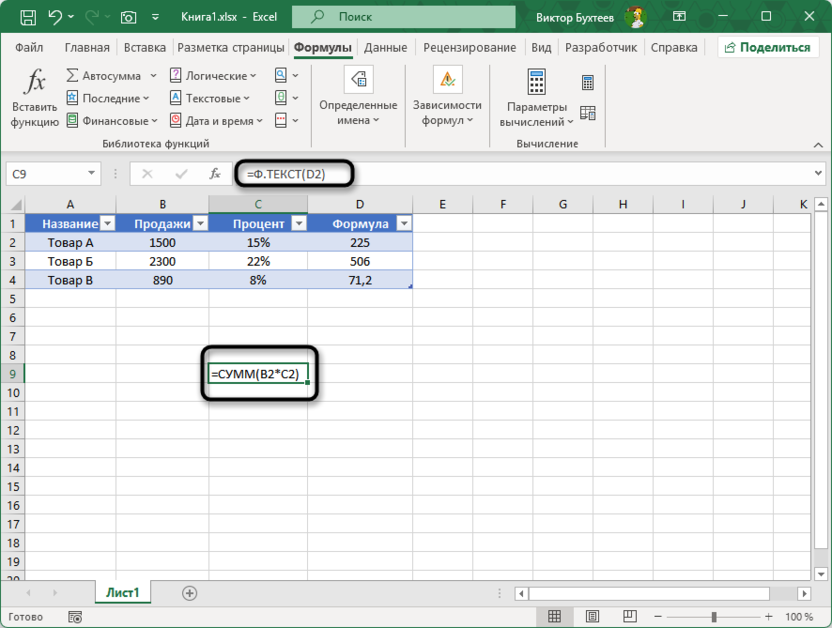Click the macro recording icon in status bar
This screenshot has width=832, height=628.
[74, 617]
